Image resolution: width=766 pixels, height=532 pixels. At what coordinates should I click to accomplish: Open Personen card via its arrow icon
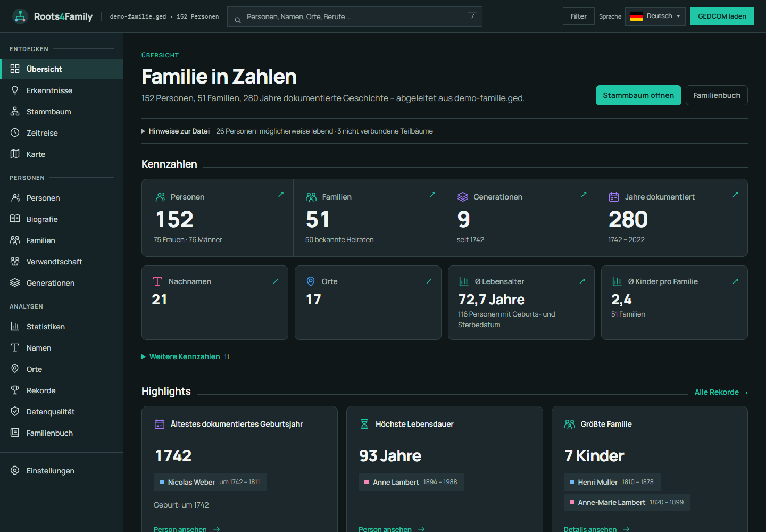281,195
